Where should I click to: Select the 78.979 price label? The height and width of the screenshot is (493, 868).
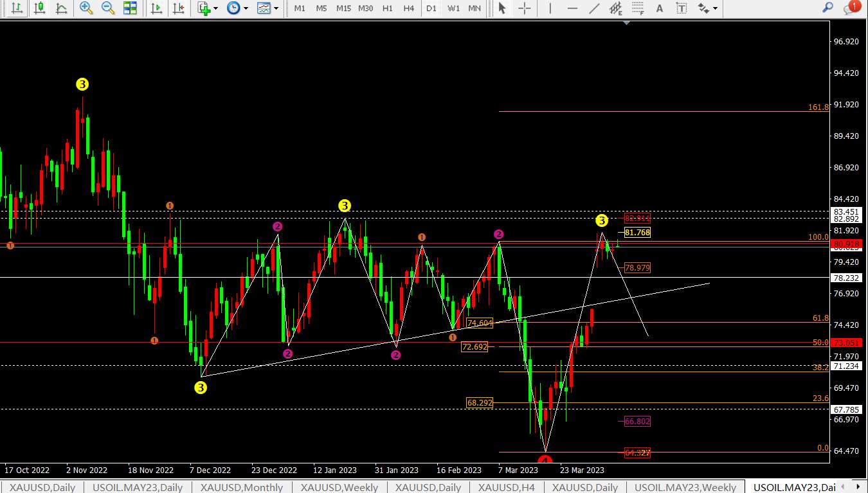(637, 267)
